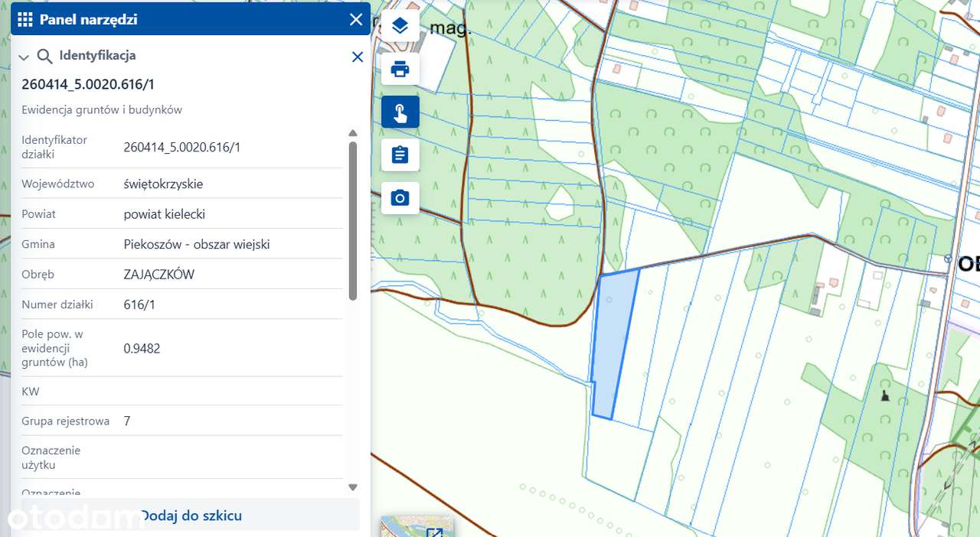The height and width of the screenshot is (537, 980).
Task: Click the Oznaczenie użytku label
Action: coord(51,457)
